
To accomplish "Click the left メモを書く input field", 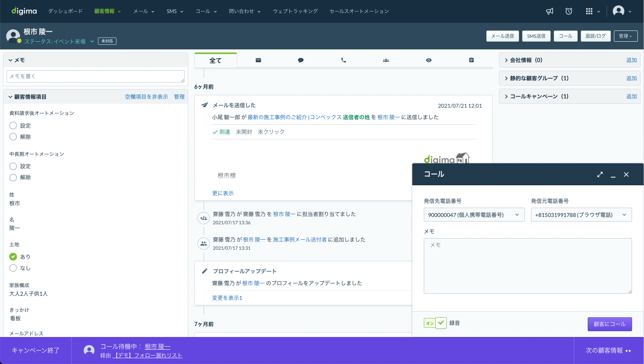I will pos(96,76).
